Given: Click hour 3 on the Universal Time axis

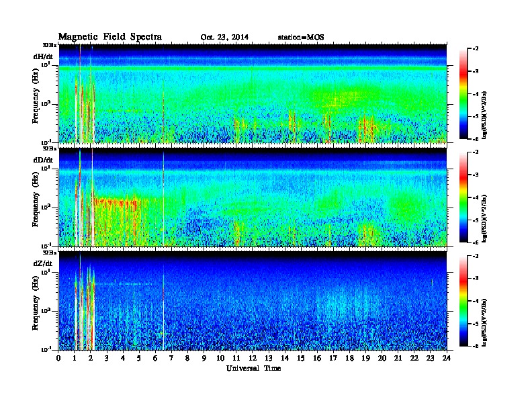Looking at the screenshot, I should 107,358.
